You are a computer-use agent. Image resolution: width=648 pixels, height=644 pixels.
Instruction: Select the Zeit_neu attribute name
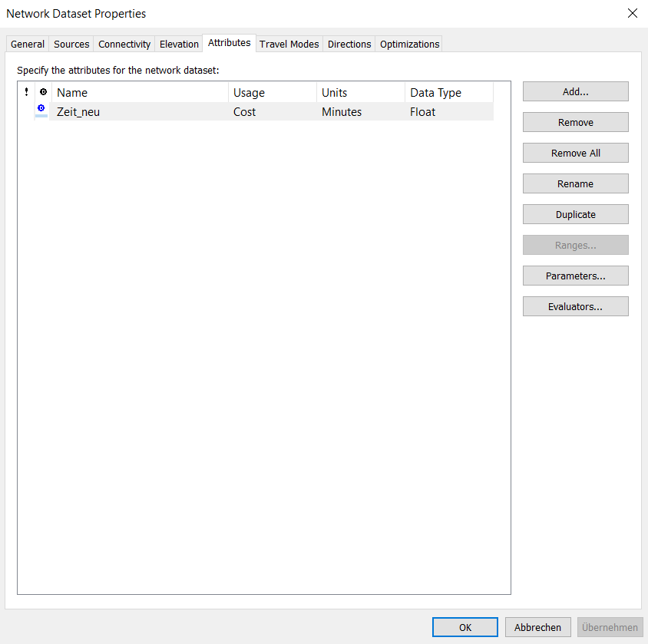coord(78,112)
